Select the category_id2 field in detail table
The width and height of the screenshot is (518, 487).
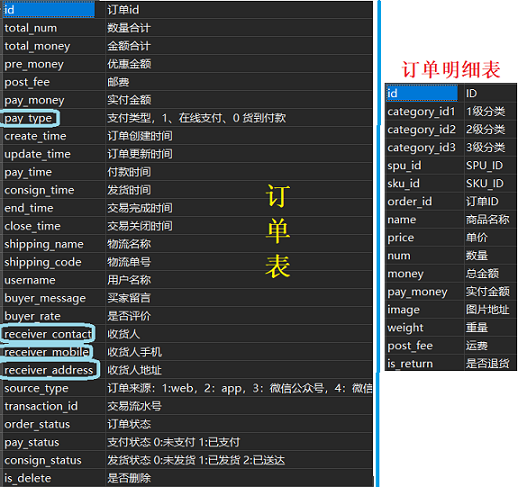point(421,130)
